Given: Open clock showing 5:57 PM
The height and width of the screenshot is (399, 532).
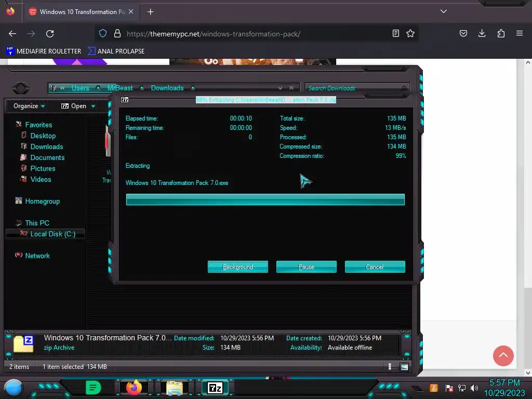Looking at the screenshot, I should coord(504,388).
